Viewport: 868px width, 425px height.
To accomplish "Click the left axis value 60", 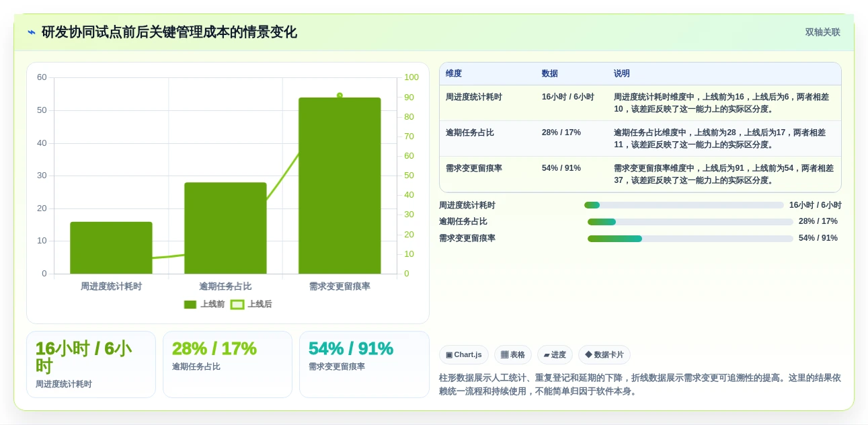I will tap(42, 77).
